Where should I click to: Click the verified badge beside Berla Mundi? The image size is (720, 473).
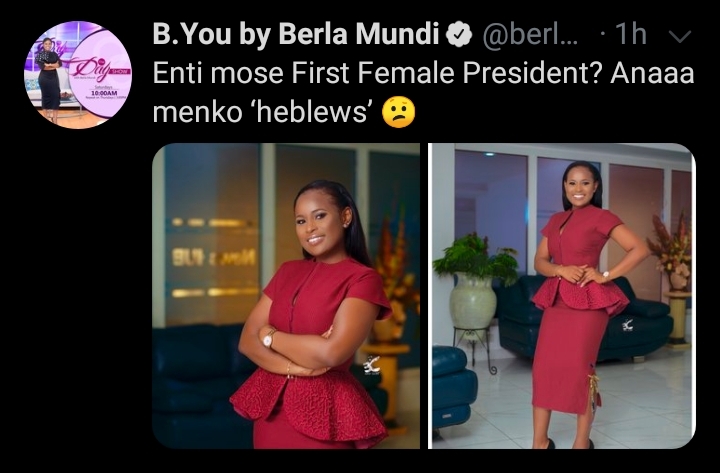tap(460, 35)
